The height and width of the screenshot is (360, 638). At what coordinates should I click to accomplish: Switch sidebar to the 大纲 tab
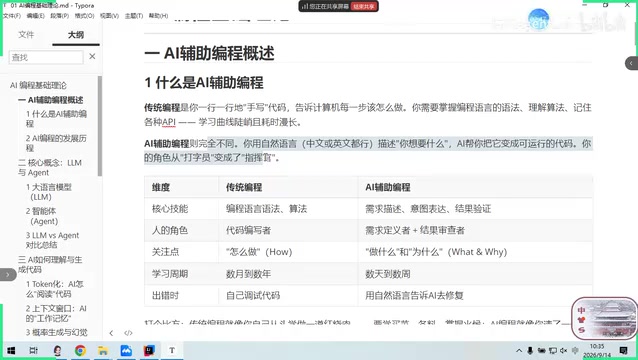pyautogui.click(x=76, y=35)
